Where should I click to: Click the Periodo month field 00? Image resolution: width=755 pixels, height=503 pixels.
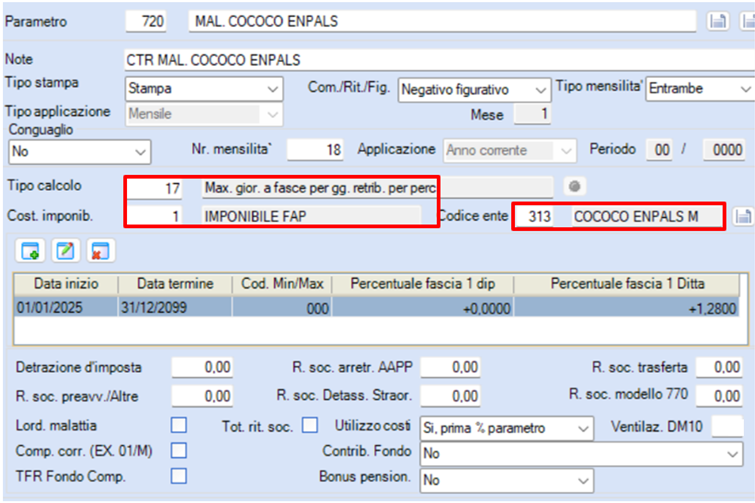pyautogui.click(x=658, y=150)
